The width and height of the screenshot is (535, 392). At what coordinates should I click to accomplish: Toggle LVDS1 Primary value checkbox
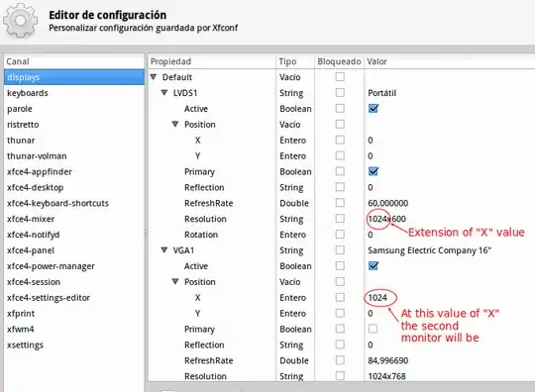[x=374, y=171]
